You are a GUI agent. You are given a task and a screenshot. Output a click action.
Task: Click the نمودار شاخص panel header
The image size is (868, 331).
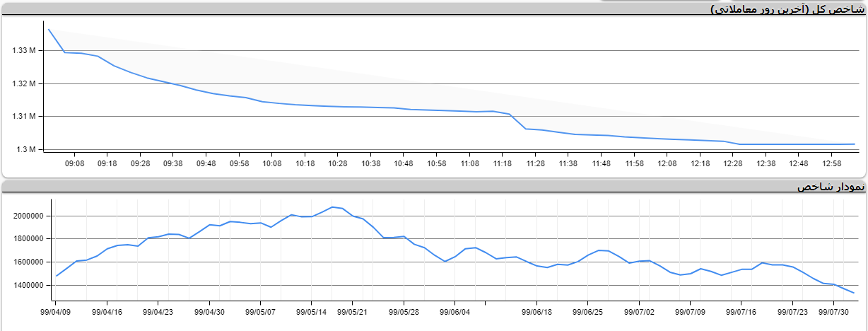[830, 187]
